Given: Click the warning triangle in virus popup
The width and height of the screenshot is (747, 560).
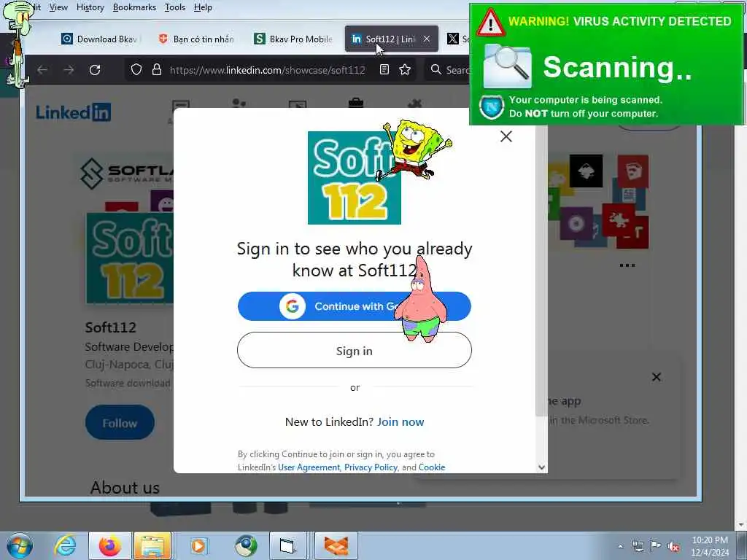Looking at the screenshot, I should click(x=490, y=23).
